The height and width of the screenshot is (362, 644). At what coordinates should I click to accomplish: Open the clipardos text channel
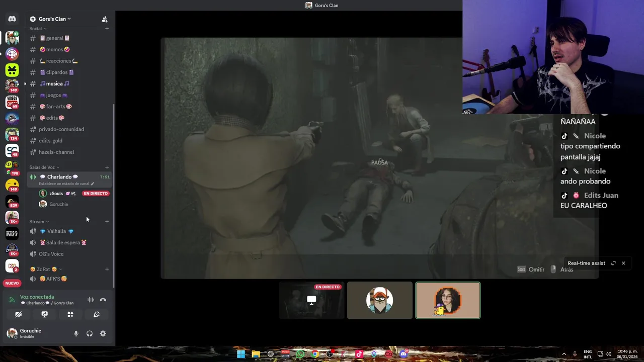coord(69,72)
